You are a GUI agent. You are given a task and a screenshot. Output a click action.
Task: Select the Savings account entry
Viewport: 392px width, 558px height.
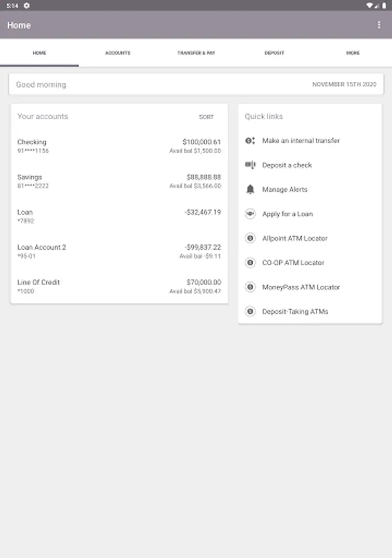pyautogui.click(x=119, y=181)
